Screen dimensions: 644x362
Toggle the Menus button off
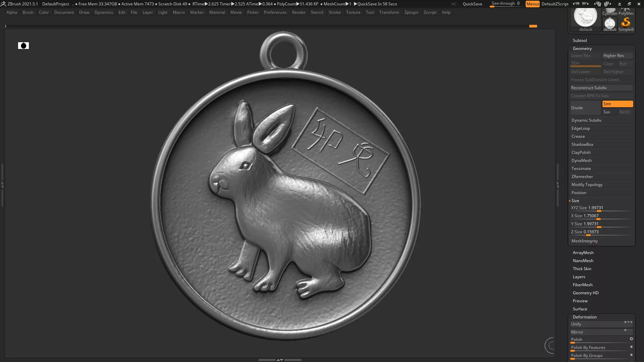click(532, 4)
